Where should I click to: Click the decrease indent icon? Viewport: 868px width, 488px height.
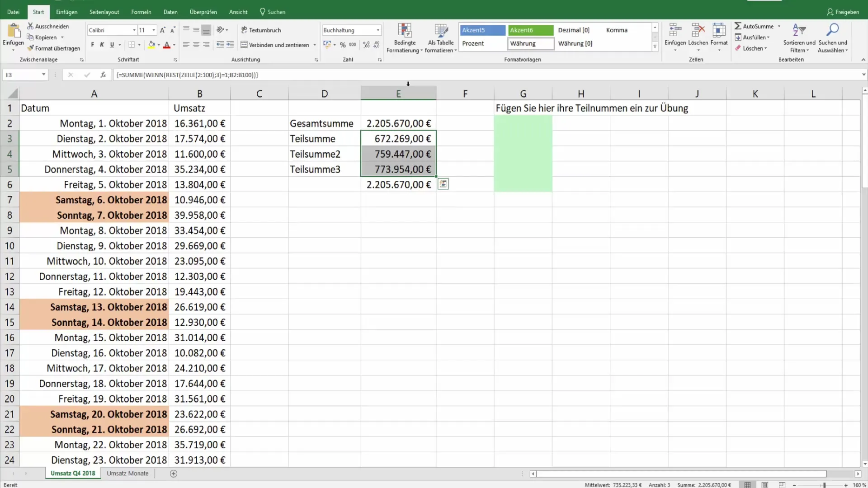(220, 45)
